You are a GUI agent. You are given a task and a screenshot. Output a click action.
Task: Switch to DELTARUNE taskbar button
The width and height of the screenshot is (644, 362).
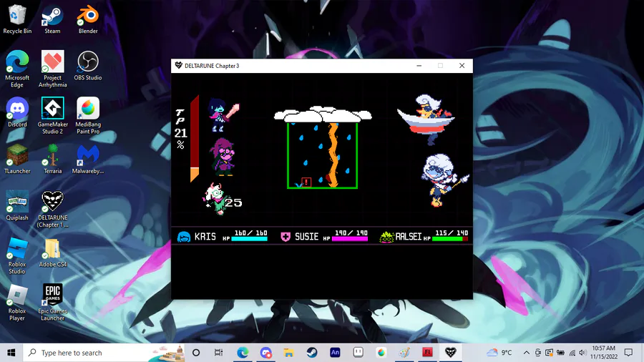tap(451, 353)
